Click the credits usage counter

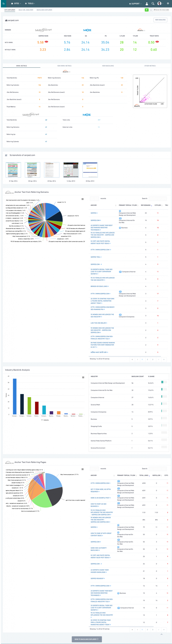coord(161,10)
